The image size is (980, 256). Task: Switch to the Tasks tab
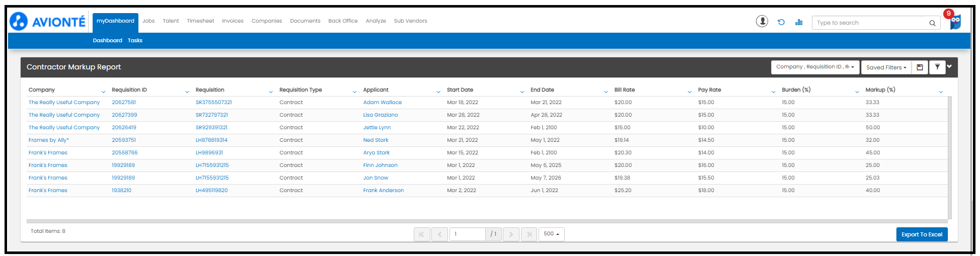[x=135, y=41]
